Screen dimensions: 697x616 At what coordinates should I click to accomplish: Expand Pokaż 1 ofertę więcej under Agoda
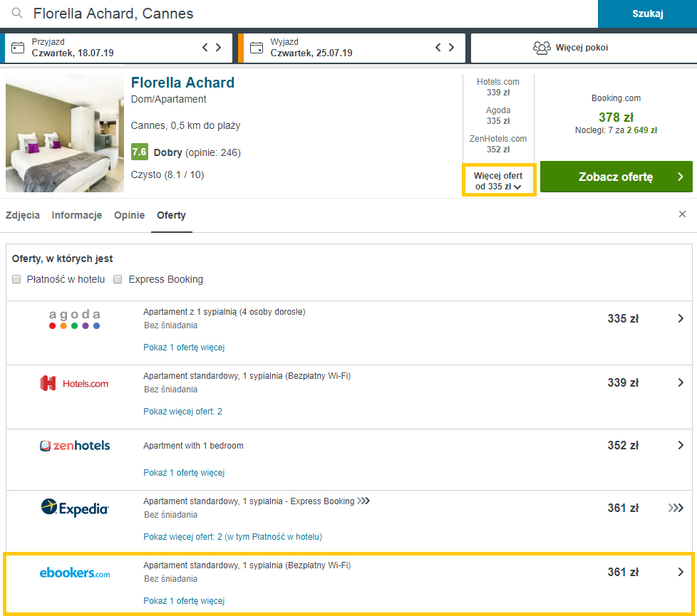tap(184, 348)
